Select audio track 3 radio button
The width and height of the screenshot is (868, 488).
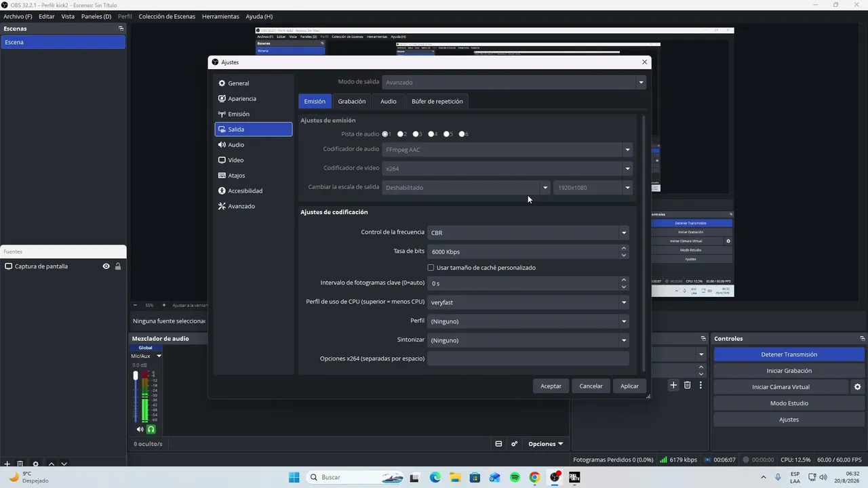pos(416,134)
